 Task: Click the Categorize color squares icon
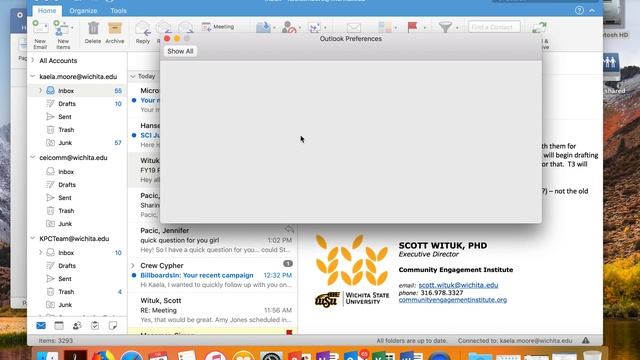point(384,27)
